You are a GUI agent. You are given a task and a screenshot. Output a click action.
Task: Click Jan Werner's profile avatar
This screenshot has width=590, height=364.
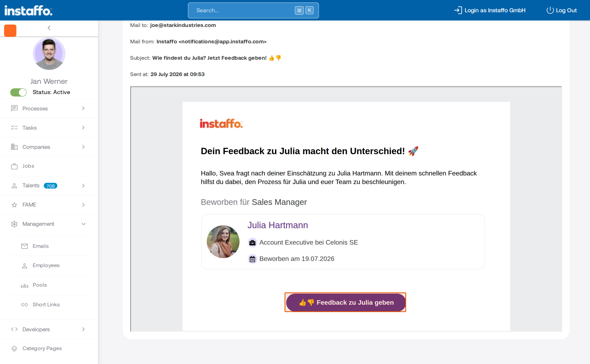pyautogui.click(x=49, y=54)
